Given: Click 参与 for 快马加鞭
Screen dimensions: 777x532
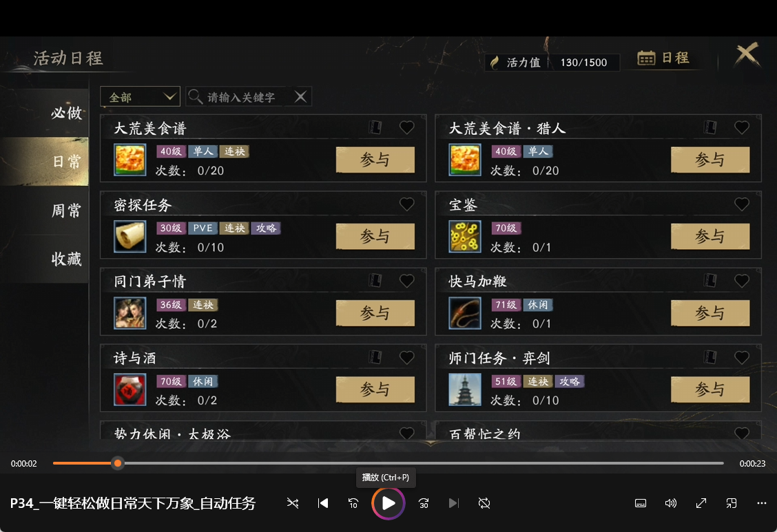Looking at the screenshot, I should (x=710, y=312).
